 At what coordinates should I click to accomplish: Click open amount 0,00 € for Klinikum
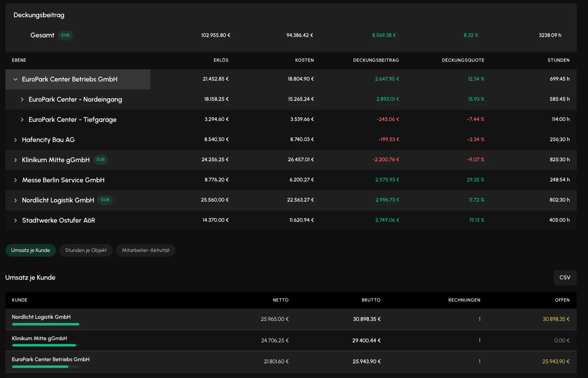(562, 341)
